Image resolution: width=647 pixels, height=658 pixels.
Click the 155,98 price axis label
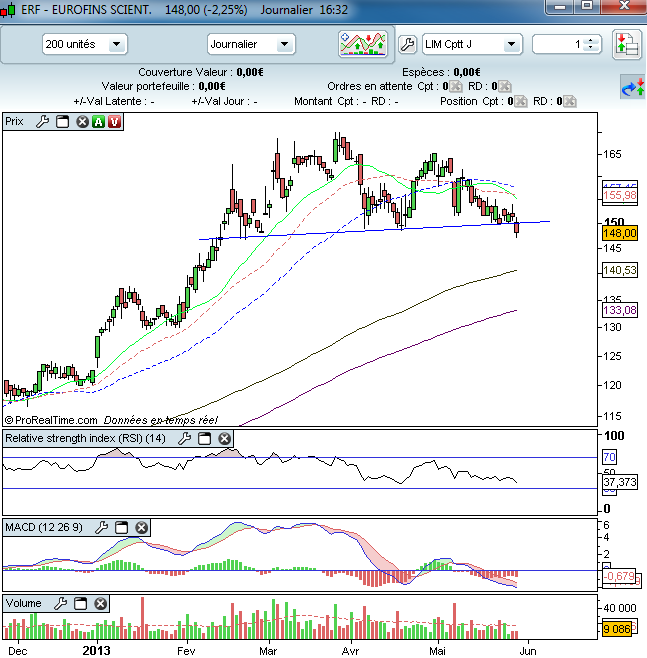[620, 195]
